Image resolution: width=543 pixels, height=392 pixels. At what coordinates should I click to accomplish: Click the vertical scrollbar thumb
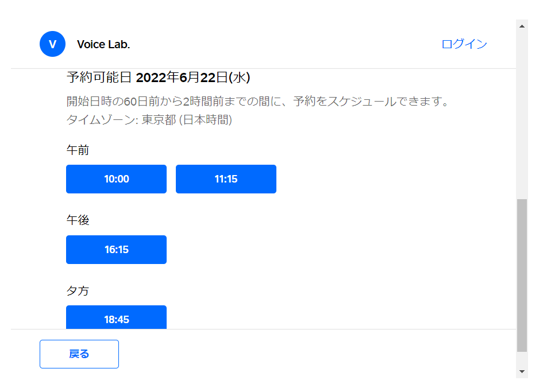click(522, 275)
